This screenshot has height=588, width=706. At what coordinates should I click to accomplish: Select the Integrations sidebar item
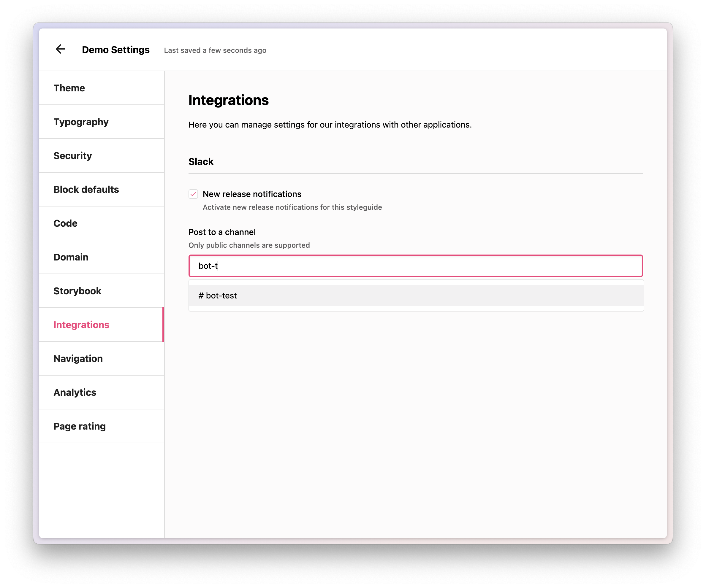coord(102,325)
